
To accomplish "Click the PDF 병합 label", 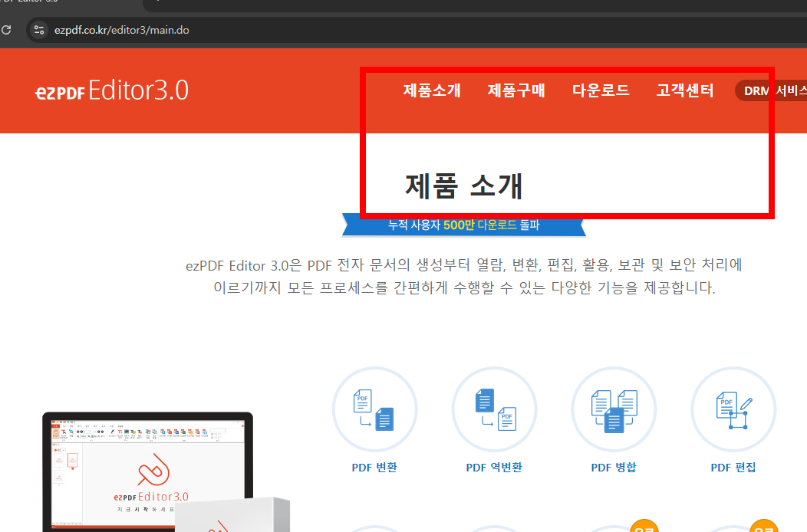I will click(614, 467).
